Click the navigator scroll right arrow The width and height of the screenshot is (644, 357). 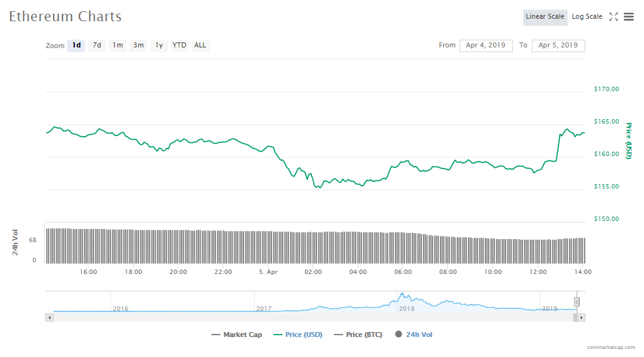pyautogui.click(x=581, y=318)
